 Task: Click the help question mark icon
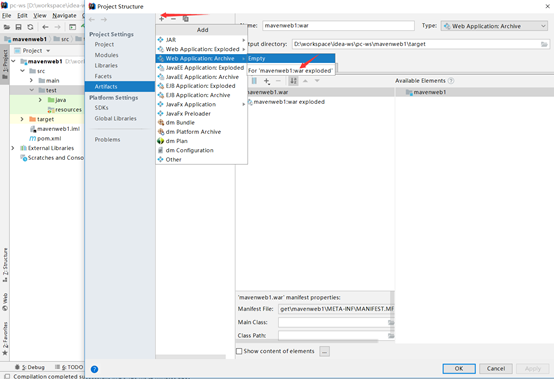pyautogui.click(x=94, y=369)
